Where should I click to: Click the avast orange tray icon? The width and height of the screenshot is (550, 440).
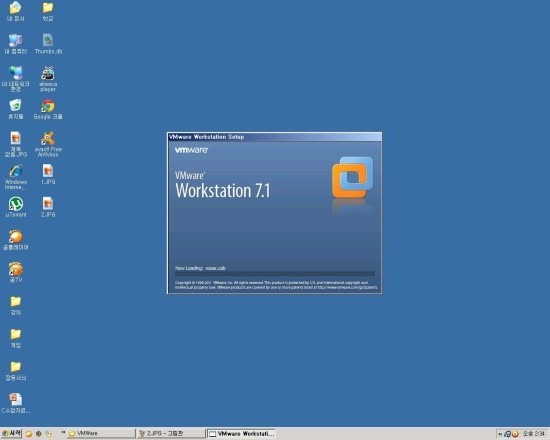(515, 434)
